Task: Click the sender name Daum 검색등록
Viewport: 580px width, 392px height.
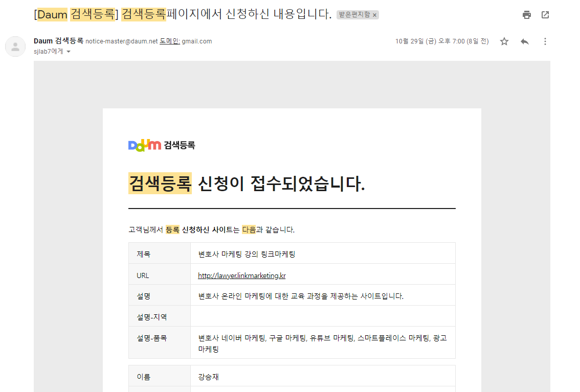Action: click(58, 41)
